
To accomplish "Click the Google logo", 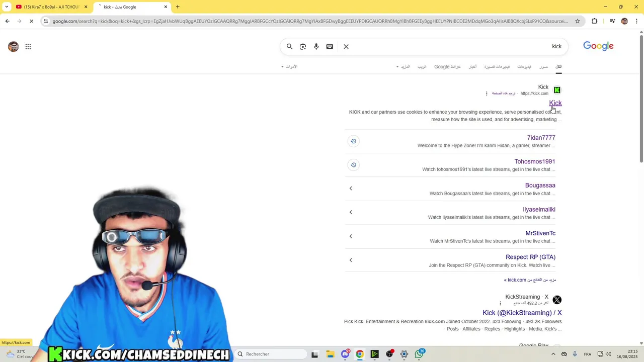I will 598,46.
